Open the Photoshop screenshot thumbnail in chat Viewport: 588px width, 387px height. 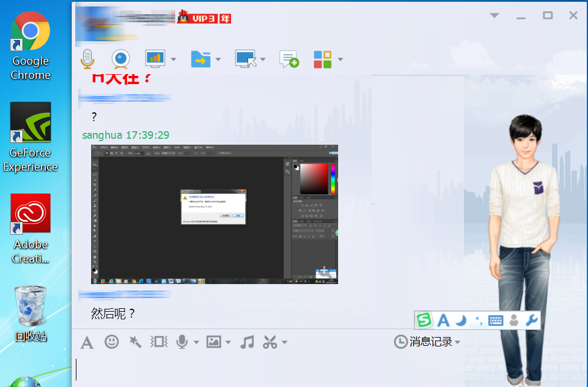(x=214, y=214)
